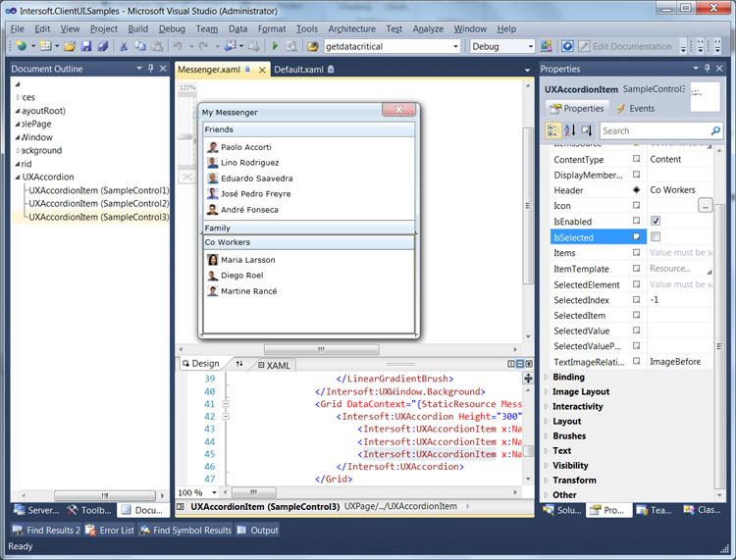Click the Add New Item toolbar icon
The height and width of the screenshot is (560, 736).
click(45, 46)
